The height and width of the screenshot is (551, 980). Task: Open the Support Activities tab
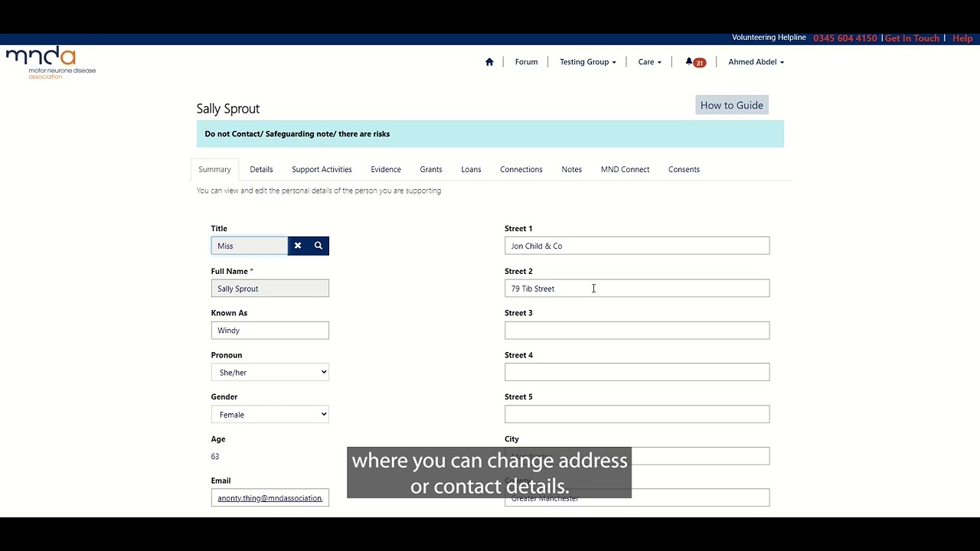pos(322,169)
